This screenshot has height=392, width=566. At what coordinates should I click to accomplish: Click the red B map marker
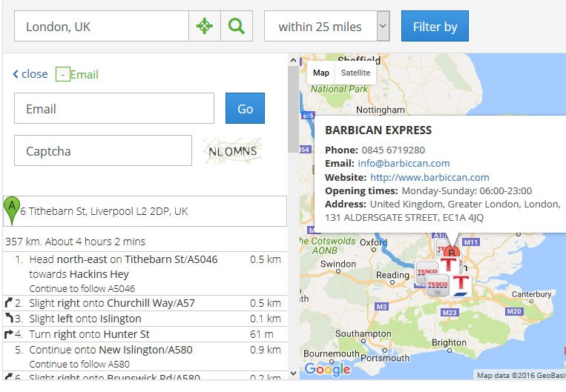451,252
